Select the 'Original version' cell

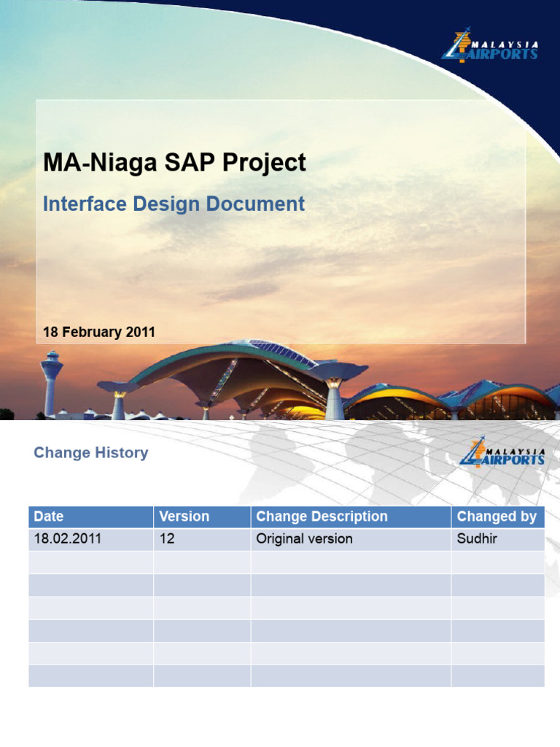[x=351, y=539]
